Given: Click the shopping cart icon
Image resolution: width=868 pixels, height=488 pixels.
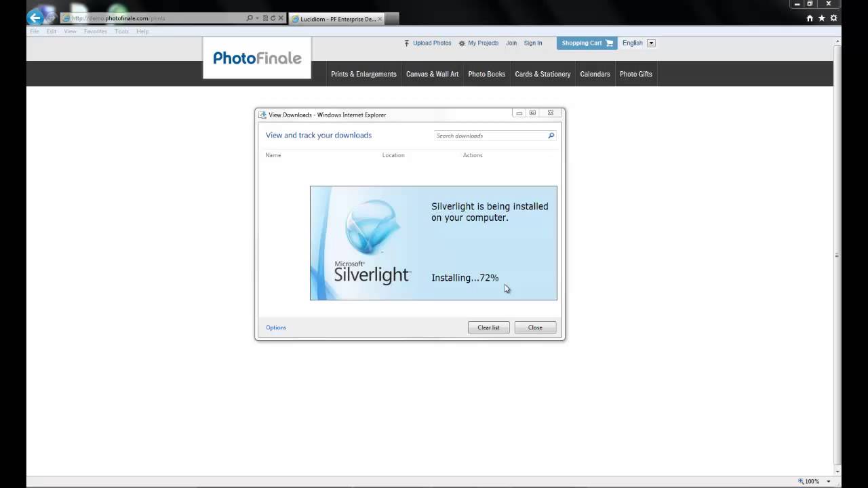Looking at the screenshot, I should tap(609, 43).
